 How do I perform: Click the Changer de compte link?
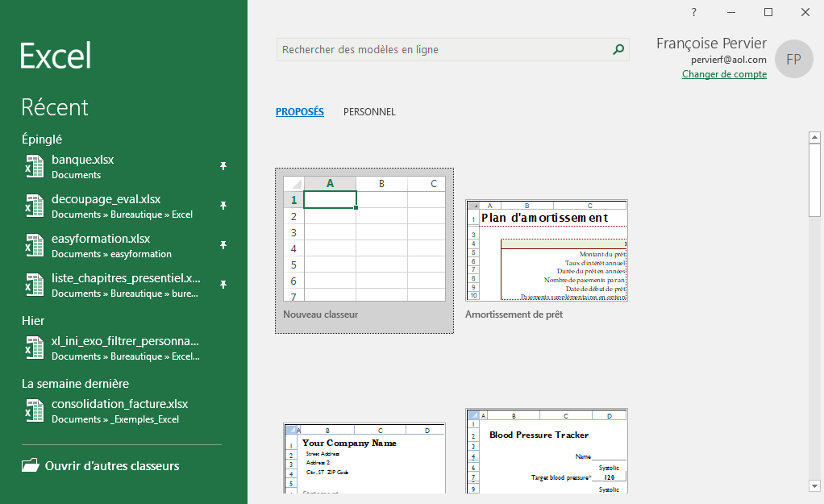point(724,74)
